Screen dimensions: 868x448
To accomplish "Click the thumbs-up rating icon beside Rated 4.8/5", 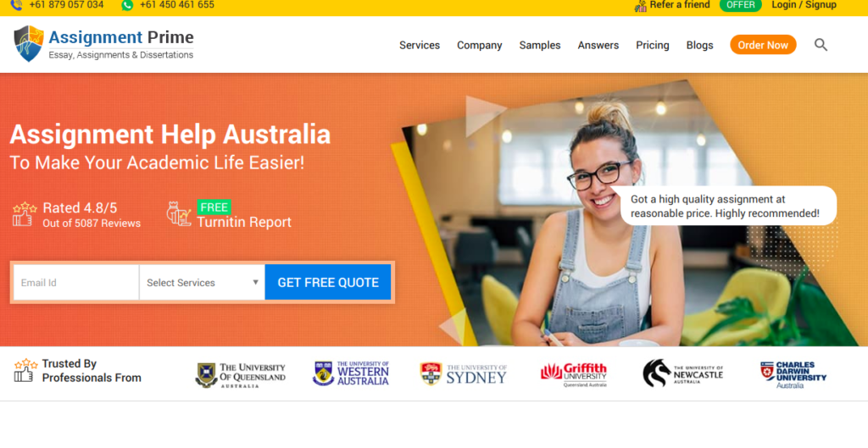I will tap(25, 214).
